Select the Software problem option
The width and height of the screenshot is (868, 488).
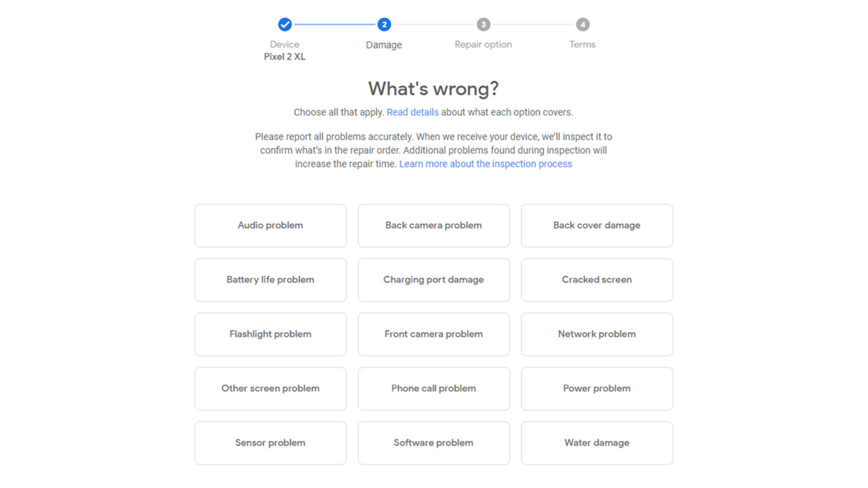tap(433, 443)
